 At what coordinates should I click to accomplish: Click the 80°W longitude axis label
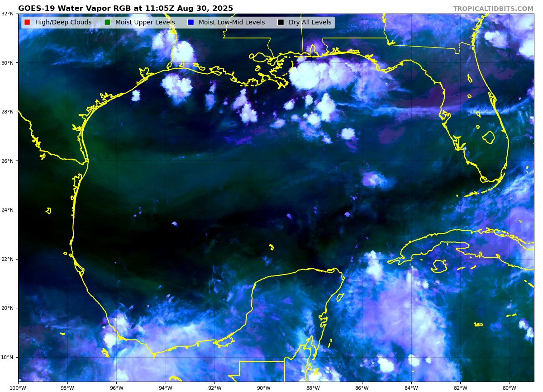click(x=510, y=387)
